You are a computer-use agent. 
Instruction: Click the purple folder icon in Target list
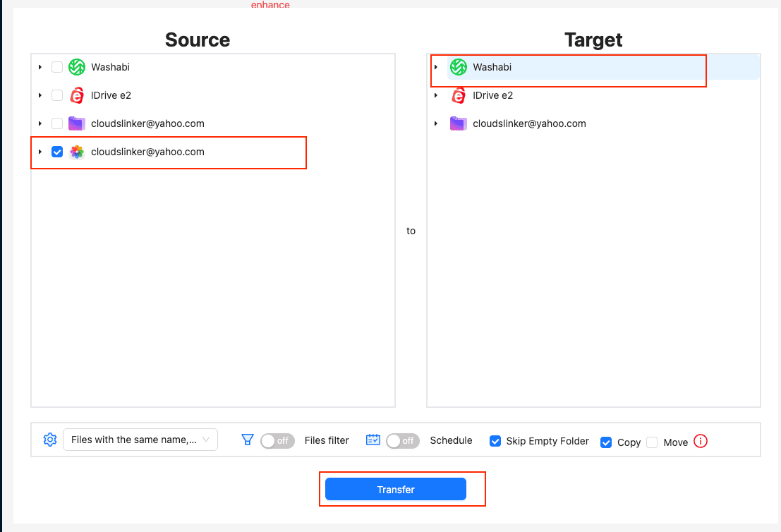point(459,124)
